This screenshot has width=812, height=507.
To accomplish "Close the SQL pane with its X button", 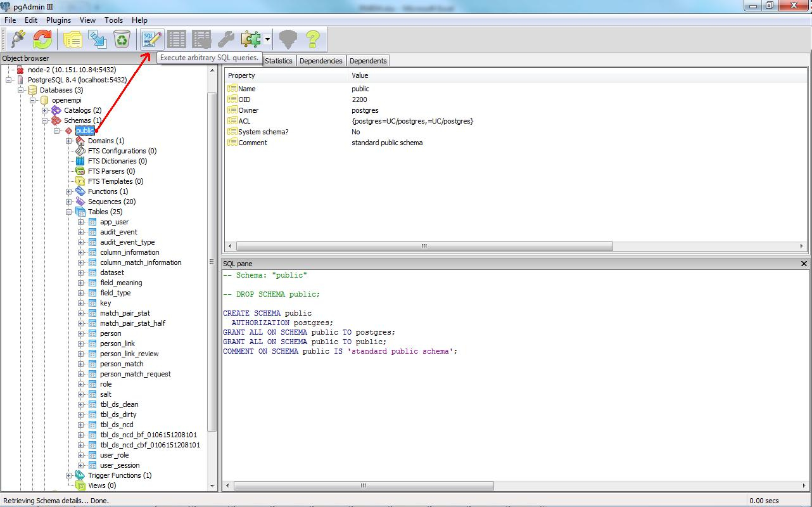I will (x=804, y=263).
